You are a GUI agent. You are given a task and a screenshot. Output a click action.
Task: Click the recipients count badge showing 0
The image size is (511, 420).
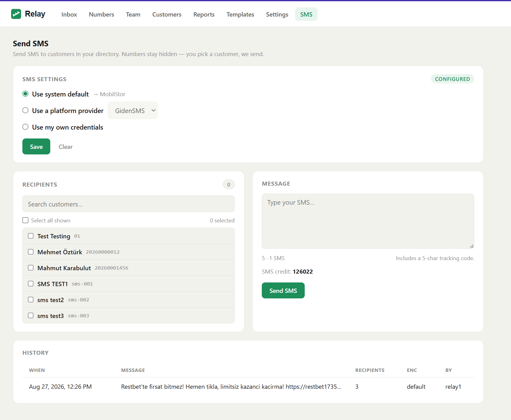click(x=229, y=184)
